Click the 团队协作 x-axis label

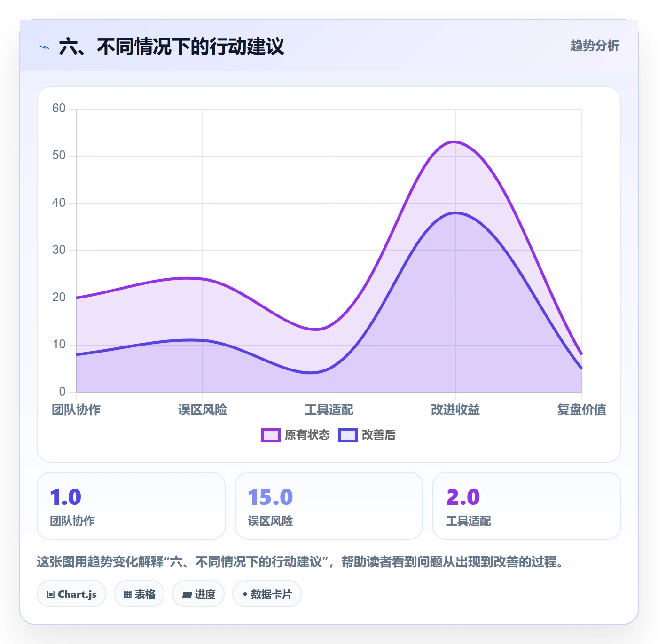[76, 410]
